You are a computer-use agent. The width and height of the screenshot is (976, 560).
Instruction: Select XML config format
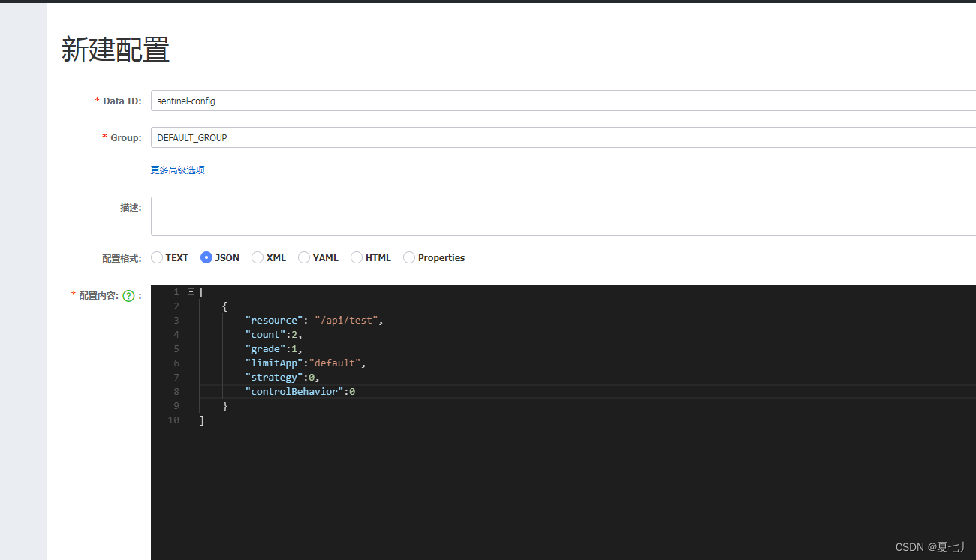pyautogui.click(x=258, y=257)
